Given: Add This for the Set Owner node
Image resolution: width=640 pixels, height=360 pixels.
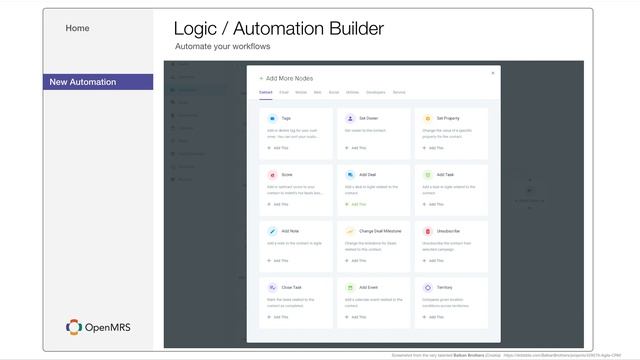Looking at the screenshot, I should [356, 148].
